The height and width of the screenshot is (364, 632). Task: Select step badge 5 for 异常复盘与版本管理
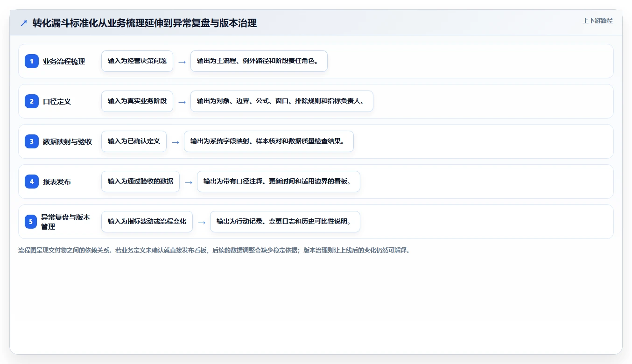click(x=31, y=222)
